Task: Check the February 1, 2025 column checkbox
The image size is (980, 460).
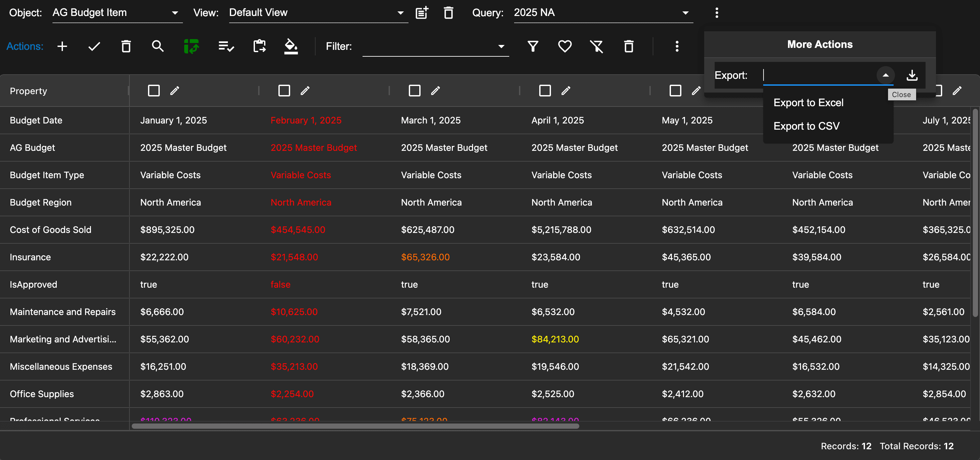Action: pyautogui.click(x=284, y=91)
